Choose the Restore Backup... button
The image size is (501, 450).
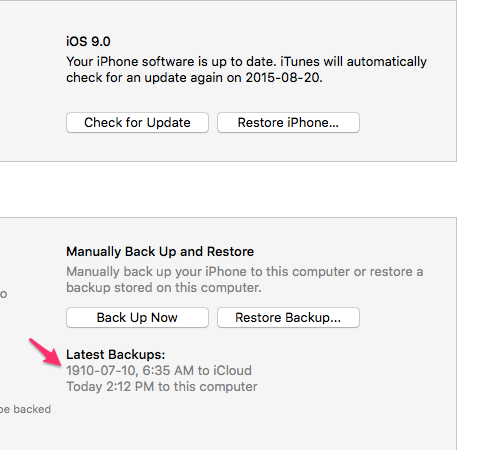point(288,318)
